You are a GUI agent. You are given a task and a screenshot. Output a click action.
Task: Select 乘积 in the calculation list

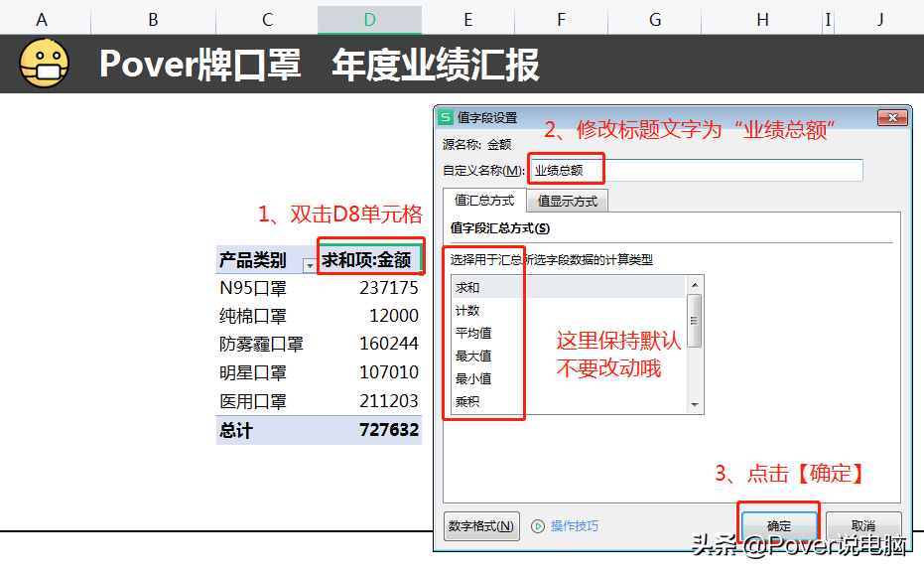click(569, 402)
